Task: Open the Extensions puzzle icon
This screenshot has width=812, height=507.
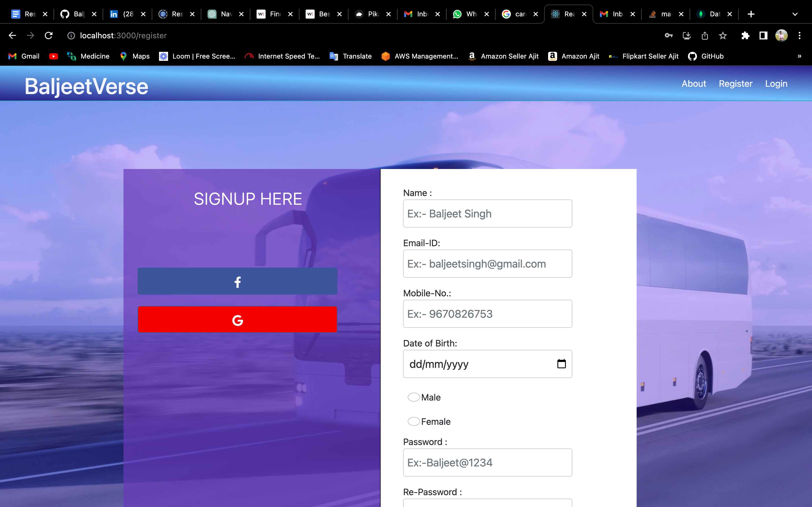Action: (745, 35)
